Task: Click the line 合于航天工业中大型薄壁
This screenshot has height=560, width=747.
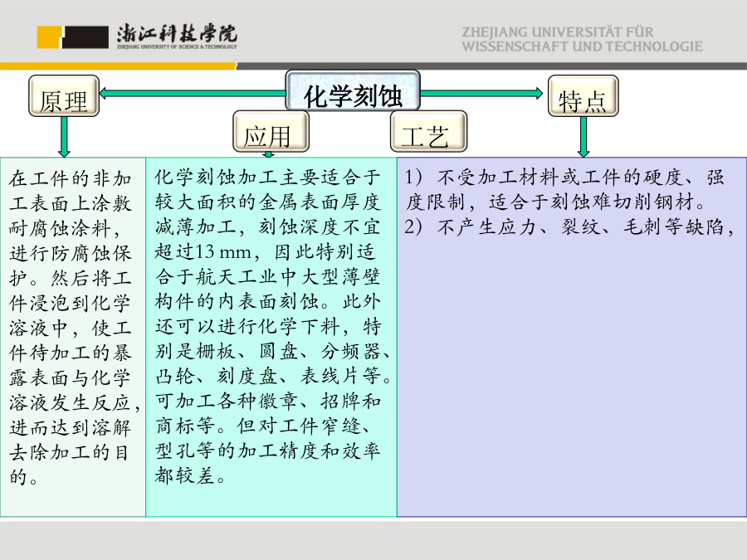Action: [x=268, y=276]
